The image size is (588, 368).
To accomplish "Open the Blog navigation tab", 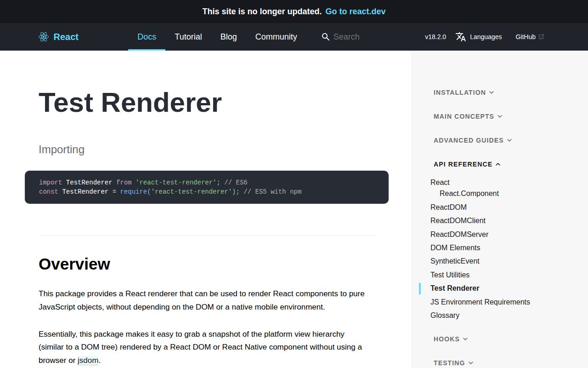I will [229, 37].
